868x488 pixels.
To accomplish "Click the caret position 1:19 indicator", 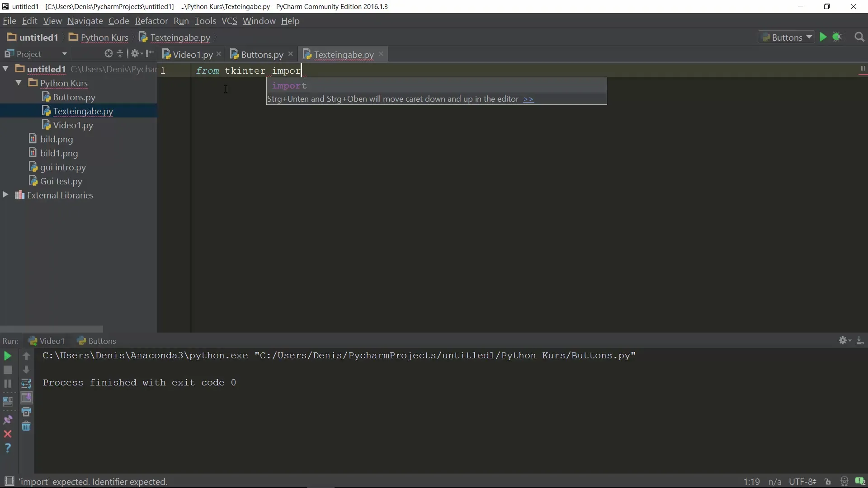I will (751, 482).
